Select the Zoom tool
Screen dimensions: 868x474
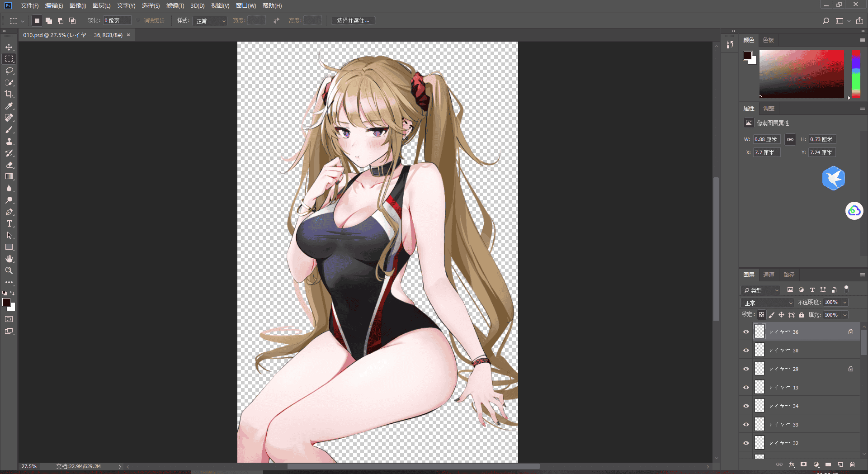(x=9, y=270)
